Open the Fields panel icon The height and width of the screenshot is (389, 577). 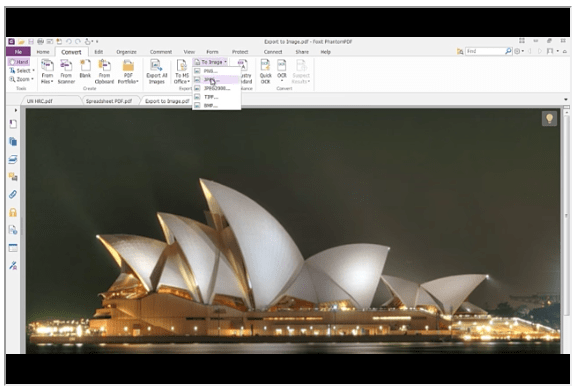(13, 248)
